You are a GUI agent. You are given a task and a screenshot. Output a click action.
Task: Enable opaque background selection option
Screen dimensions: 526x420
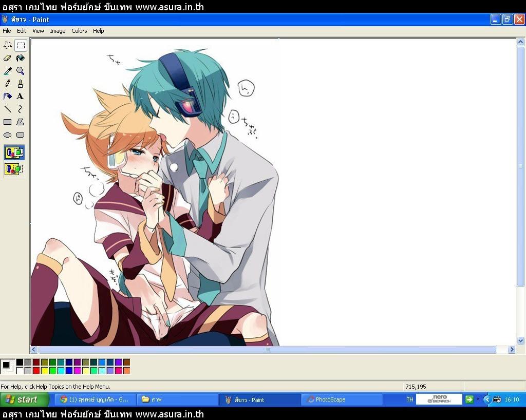(14, 153)
